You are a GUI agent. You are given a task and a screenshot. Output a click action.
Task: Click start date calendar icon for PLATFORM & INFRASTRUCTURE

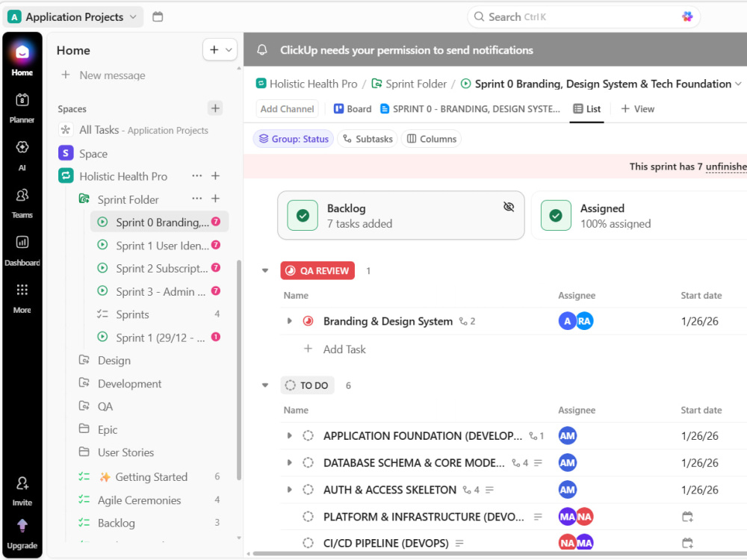coord(687,517)
